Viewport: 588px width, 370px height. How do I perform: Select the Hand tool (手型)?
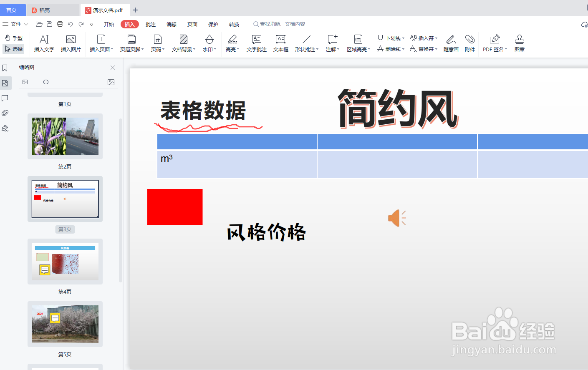click(14, 38)
